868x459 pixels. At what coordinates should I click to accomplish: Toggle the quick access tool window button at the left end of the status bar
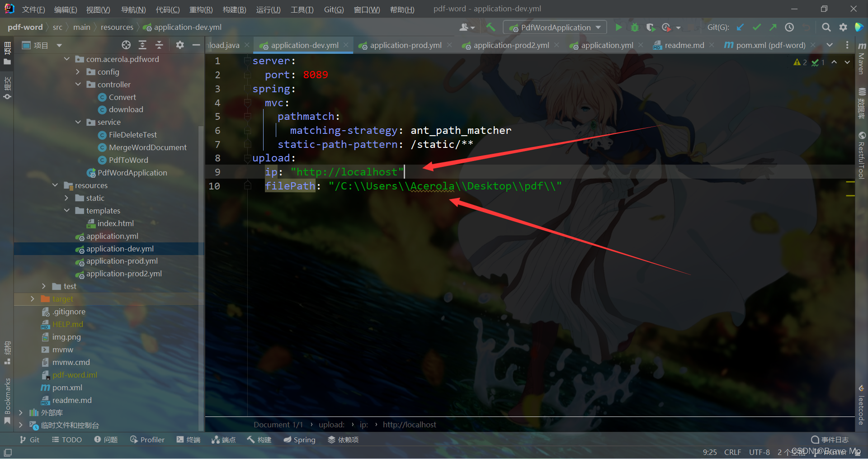click(x=8, y=452)
